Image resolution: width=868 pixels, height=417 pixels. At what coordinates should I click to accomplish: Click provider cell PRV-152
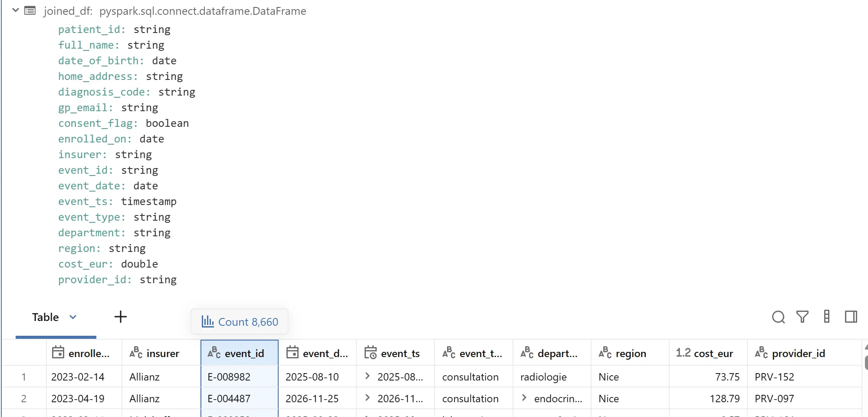[x=804, y=377]
